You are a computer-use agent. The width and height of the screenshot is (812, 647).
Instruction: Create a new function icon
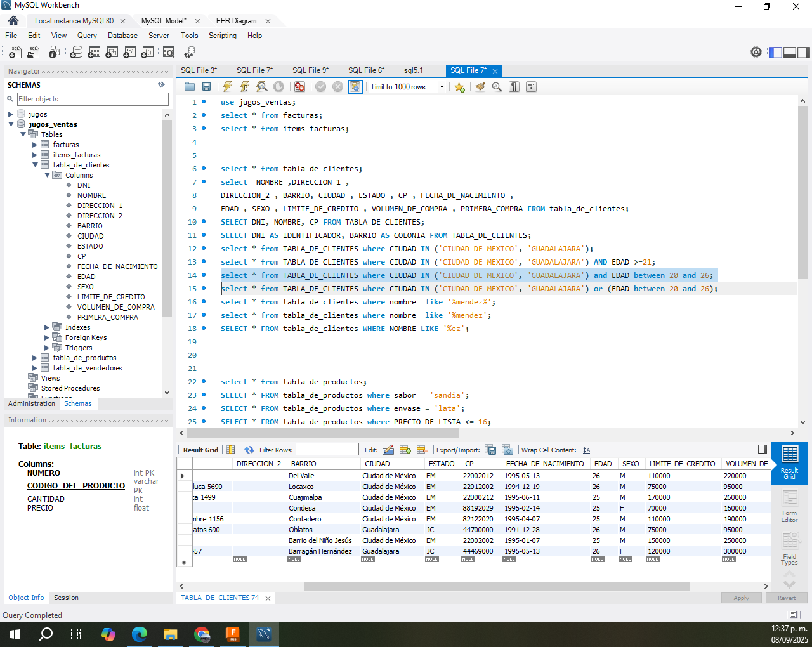147,53
